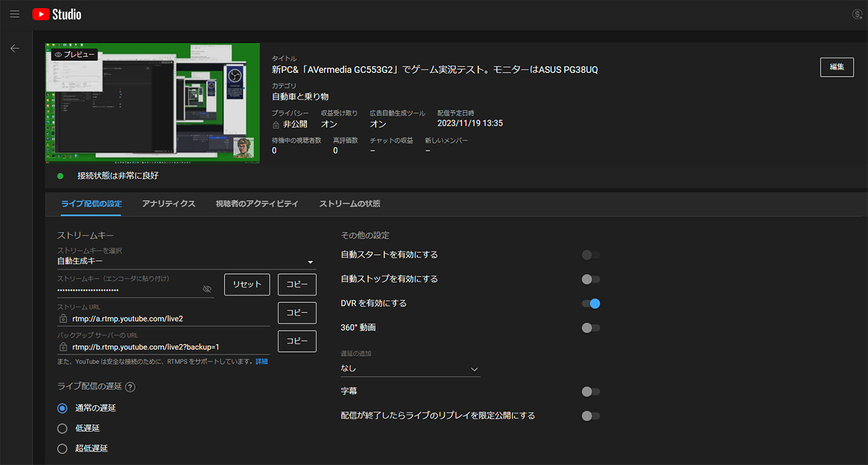Enable 自動ストップを有効にする toggle

point(591,279)
